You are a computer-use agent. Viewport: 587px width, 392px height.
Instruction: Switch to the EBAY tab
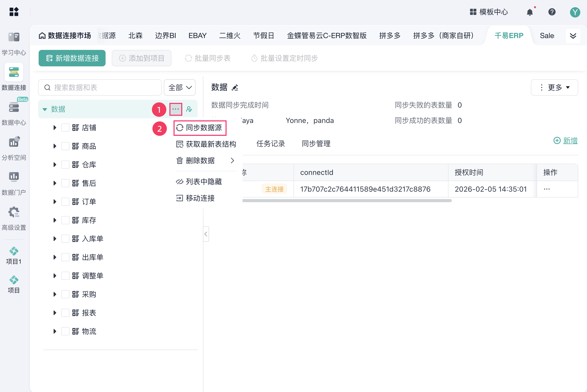point(197,35)
